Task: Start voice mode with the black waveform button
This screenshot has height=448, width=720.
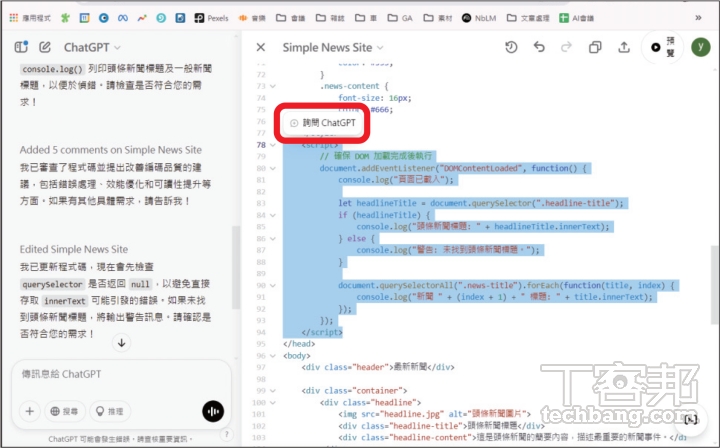Action: 213,411
